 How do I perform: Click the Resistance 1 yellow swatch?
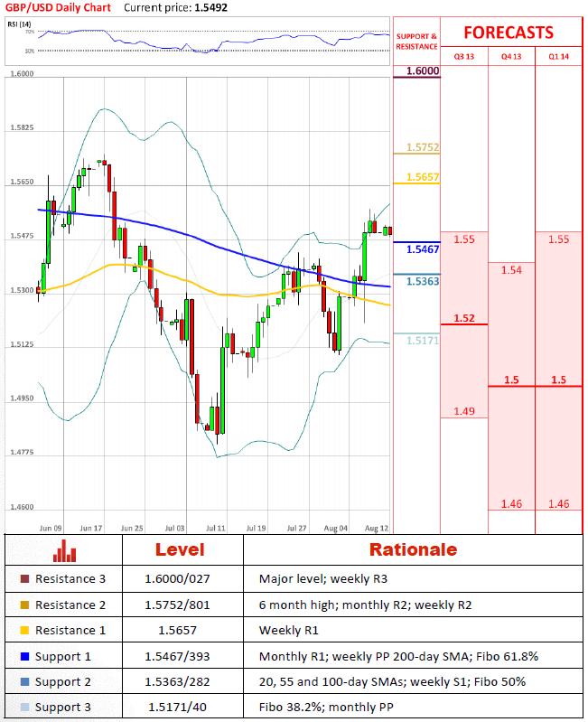click(25, 631)
